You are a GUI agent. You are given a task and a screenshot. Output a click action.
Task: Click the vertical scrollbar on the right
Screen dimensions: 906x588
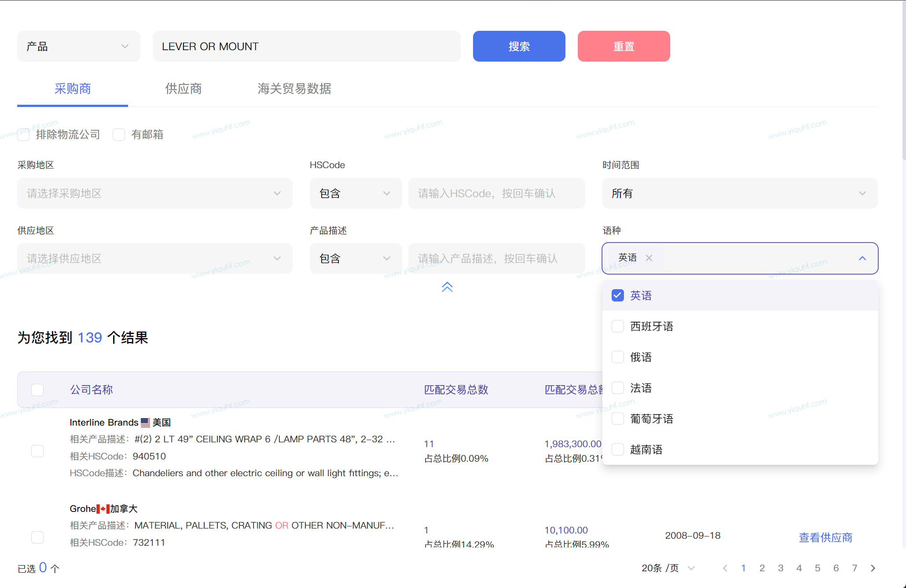coord(903,79)
